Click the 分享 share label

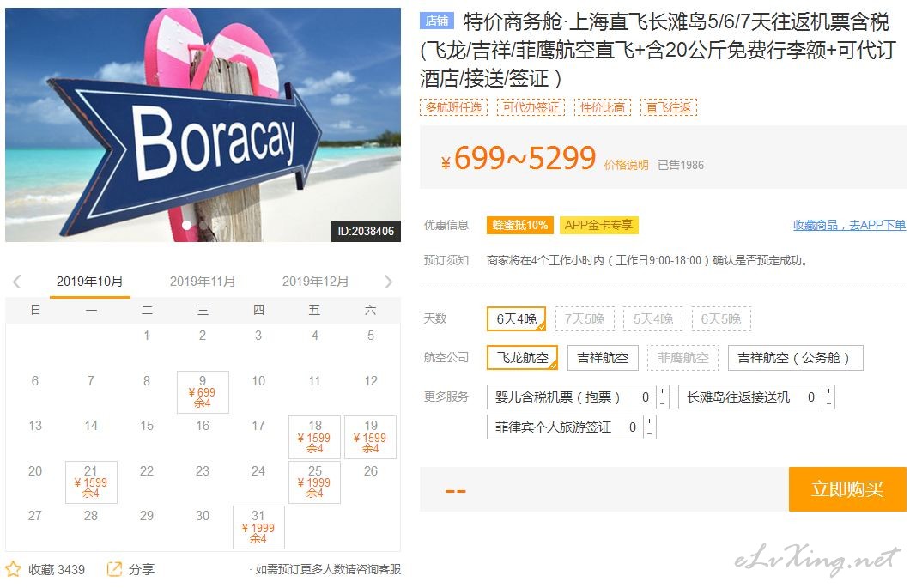click(141, 569)
